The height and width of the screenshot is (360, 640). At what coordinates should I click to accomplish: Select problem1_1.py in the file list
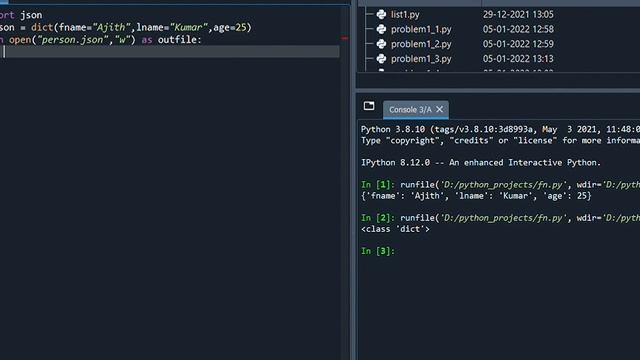pyautogui.click(x=421, y=29)
